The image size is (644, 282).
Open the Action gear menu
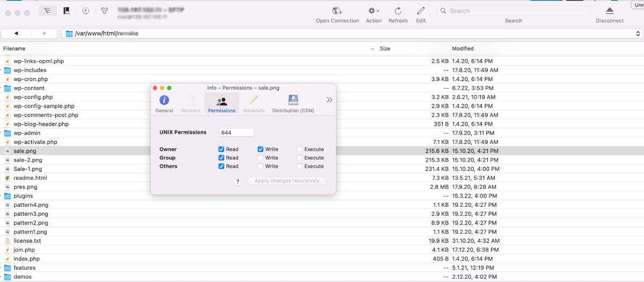pyautogui.click(x=374, y=11)
